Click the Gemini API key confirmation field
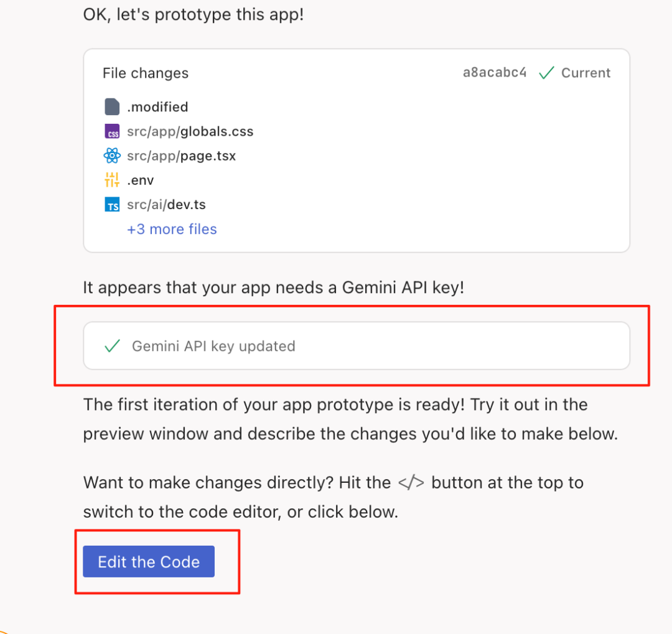Screen dimensions: 672x634 click(357, 346)
